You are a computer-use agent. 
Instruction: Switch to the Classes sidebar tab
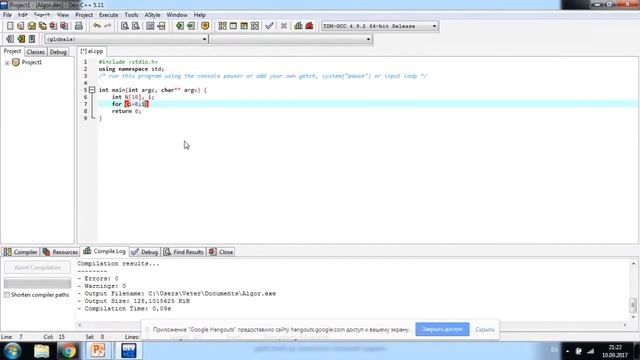click(x=36, y=52)
